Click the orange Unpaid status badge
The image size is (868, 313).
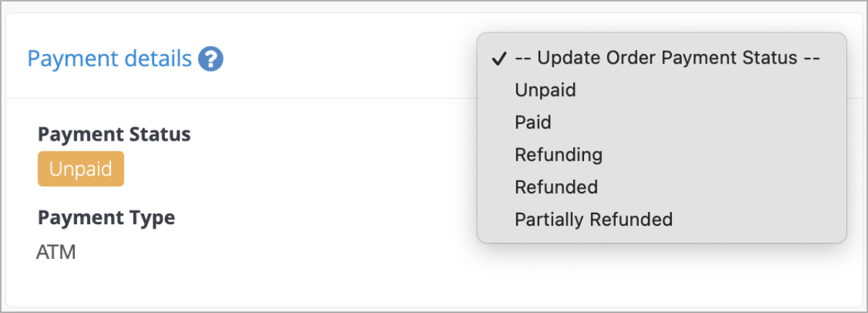click(x=81, y=169)
